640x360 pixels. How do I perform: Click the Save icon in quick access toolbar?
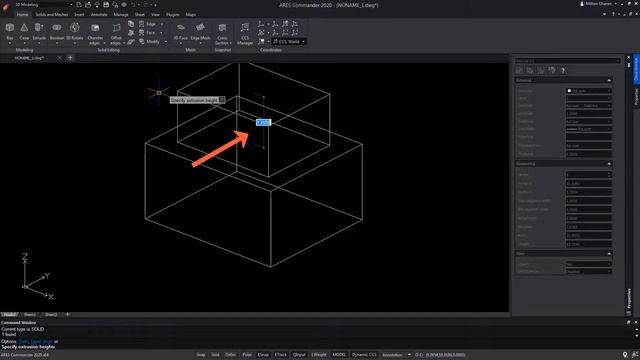tap(106, 5)
